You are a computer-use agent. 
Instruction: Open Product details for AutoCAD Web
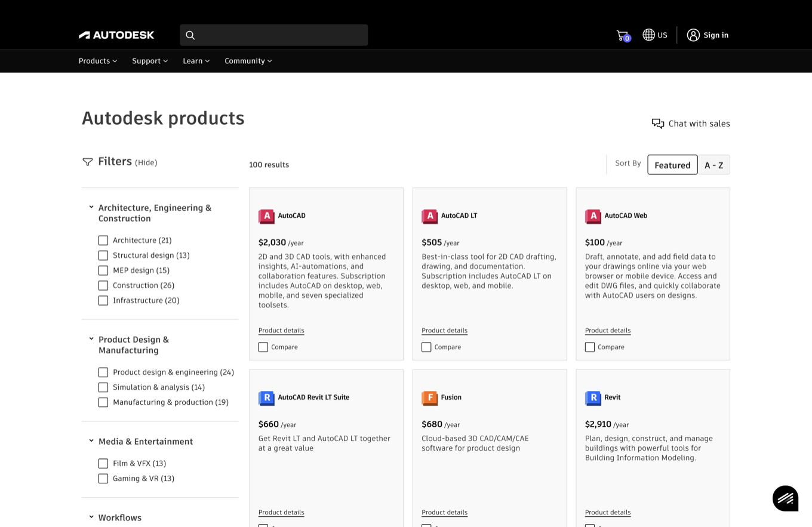pos(608,331)
